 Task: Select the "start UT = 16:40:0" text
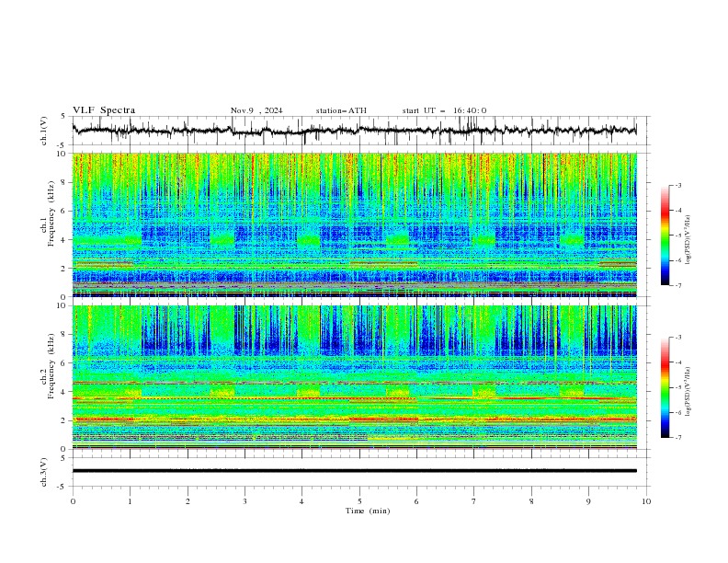tap(444, 110)
